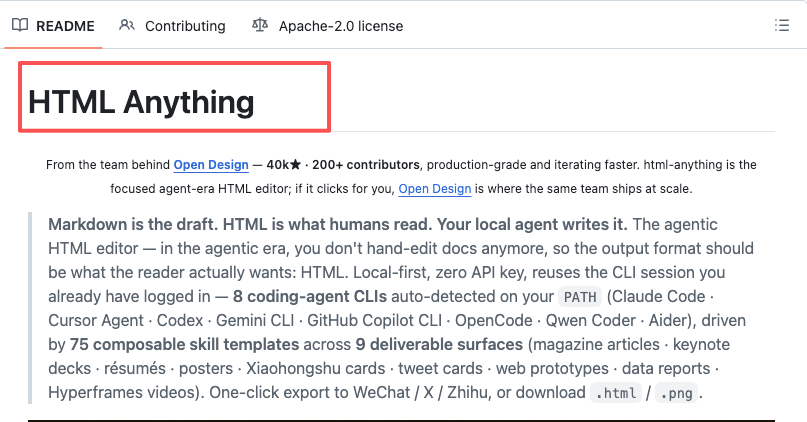Open the Apache-2.0 license tab
This screenshot has width=807, height=422.
point(327,26)
